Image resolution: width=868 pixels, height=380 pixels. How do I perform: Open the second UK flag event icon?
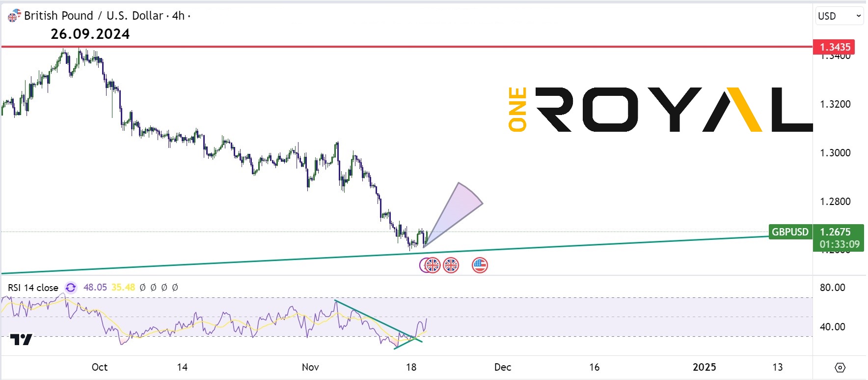451,265
